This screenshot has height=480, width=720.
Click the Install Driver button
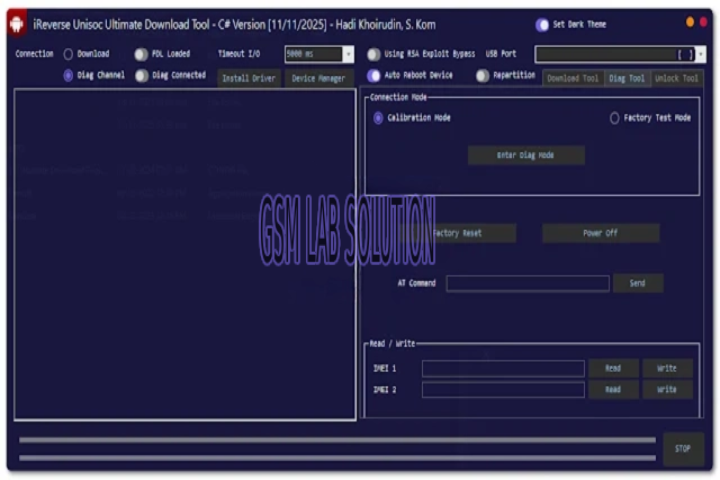coord(249,78)
